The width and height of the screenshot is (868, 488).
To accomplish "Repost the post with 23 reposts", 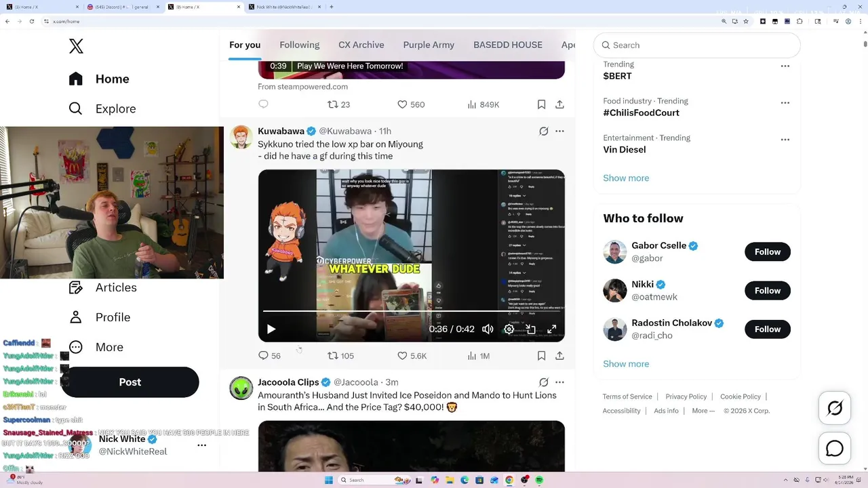I will (x=338, y=104).
